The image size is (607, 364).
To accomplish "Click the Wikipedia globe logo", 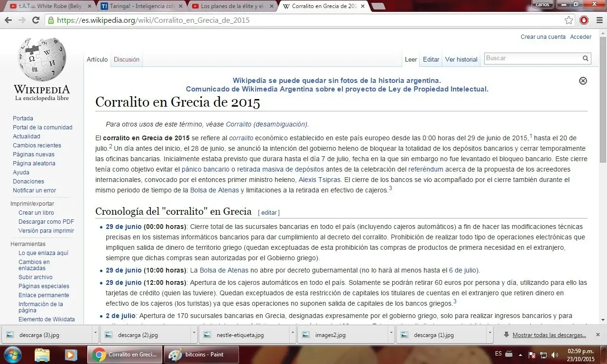I will 42,59.
